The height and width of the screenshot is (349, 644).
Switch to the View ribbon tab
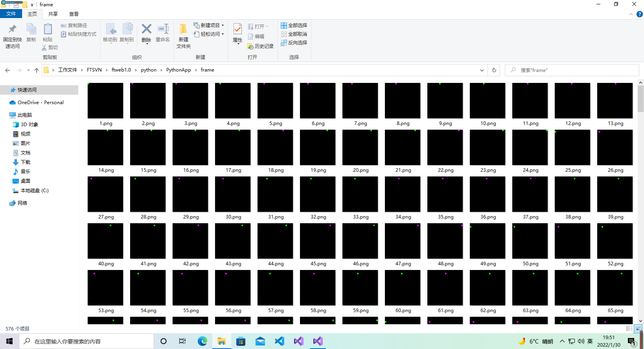pyautogui.click(x=74, y=14)
